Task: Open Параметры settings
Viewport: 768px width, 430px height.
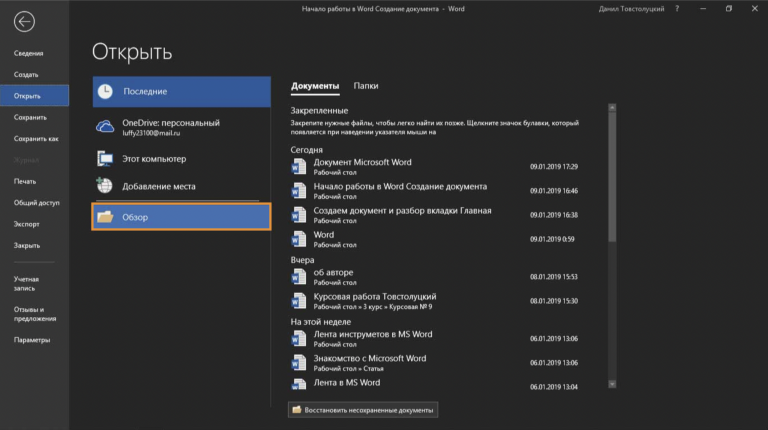Action: point(32,340)
